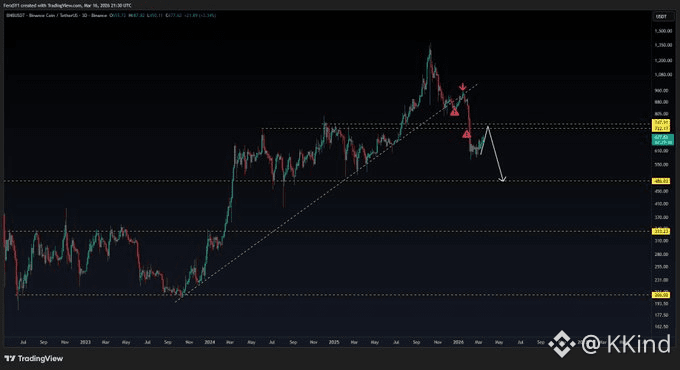Click the created with TradingView.com caption

[x=66, y=6]
